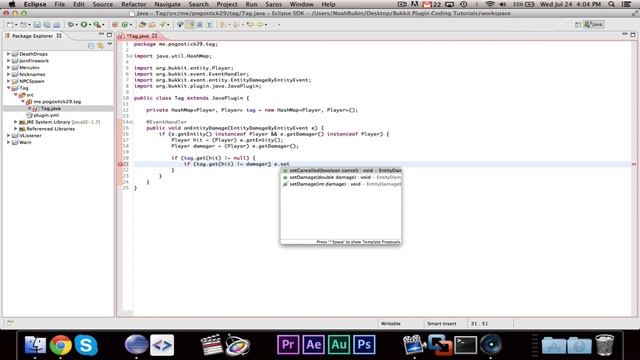Maximize the editor area

click(633, 35)
